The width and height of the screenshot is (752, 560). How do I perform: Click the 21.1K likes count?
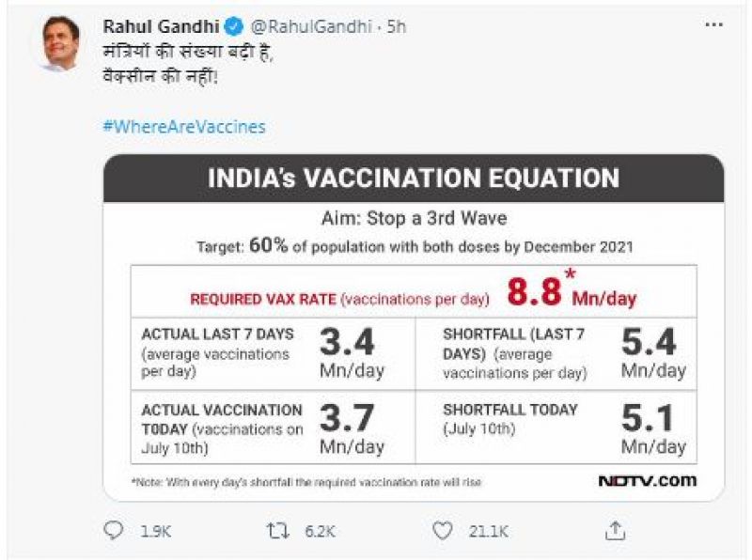489,532
